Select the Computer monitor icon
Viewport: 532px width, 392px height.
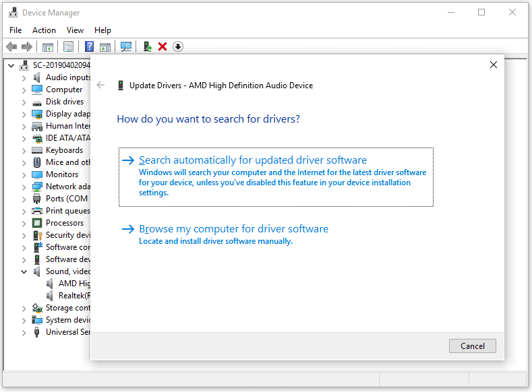[37, 90]
